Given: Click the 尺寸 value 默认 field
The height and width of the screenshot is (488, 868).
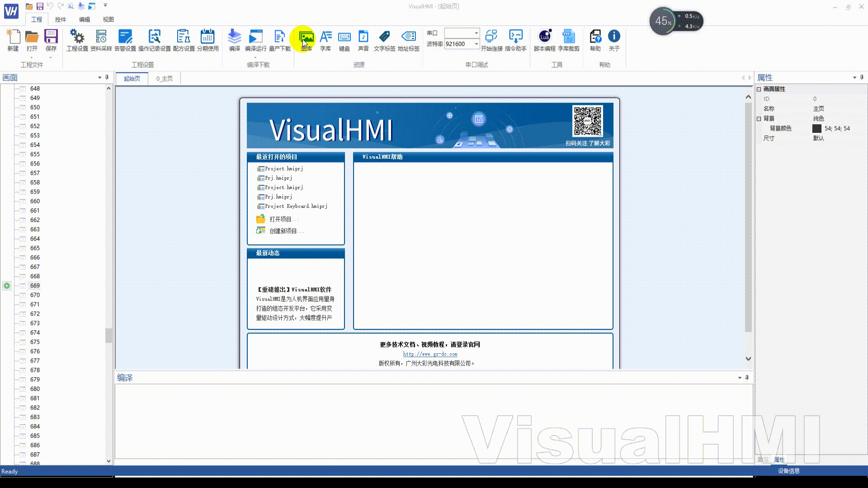Looking at the screenshot, I should click(x=839, y=138).
